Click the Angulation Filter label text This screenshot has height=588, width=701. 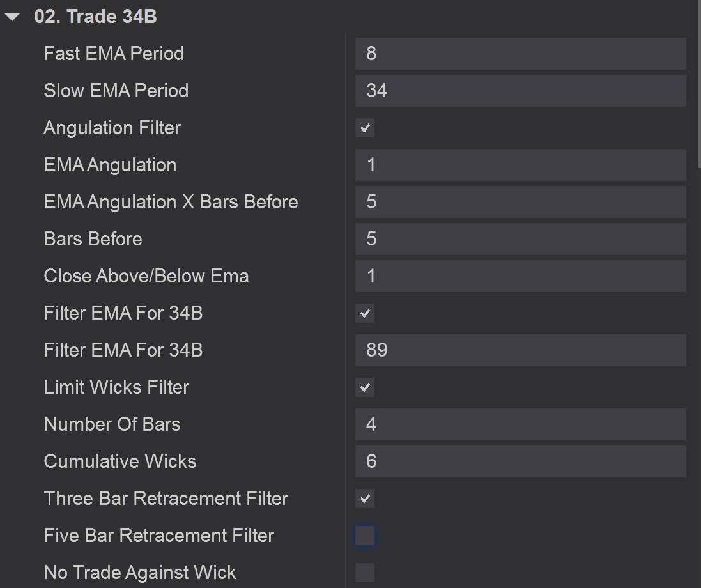click(112, 128)
